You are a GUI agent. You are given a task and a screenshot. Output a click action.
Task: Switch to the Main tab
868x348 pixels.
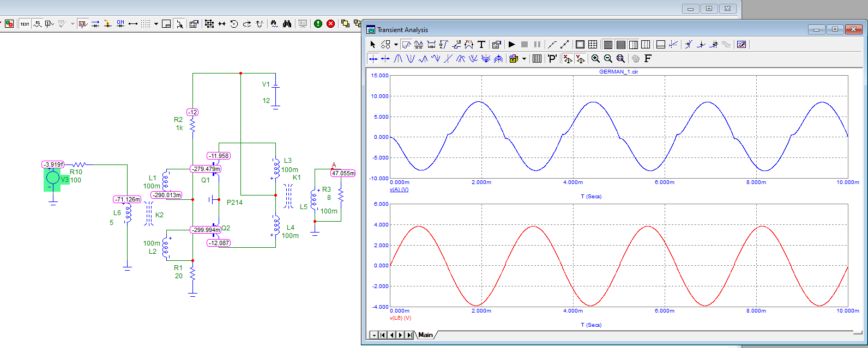click(425, 335)
